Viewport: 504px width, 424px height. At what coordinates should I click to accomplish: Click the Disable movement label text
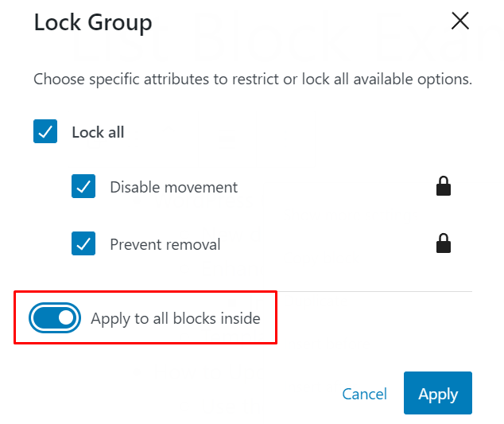[173, 188]
